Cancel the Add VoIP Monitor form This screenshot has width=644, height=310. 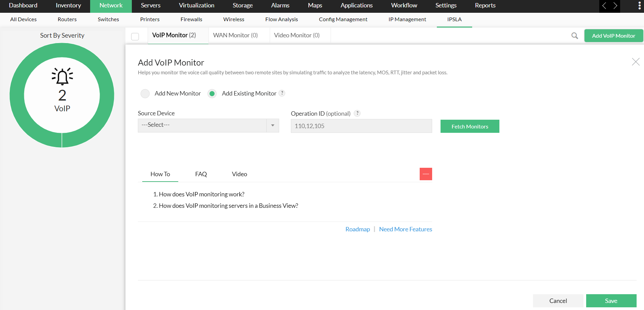point(558,301)
